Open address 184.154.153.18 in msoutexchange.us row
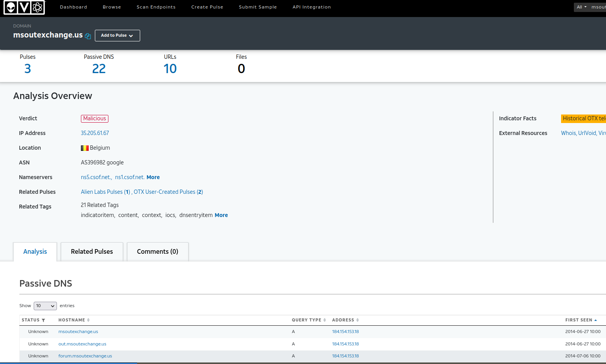This screenshot has width=606, height=364. point(345,332)
